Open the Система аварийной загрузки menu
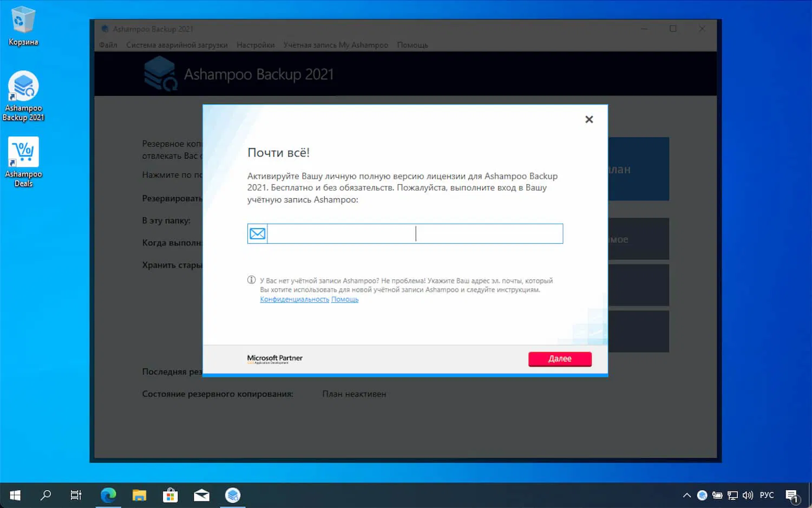Image resolution: width=812 pixels, height=508 pixels. point(177,45)
